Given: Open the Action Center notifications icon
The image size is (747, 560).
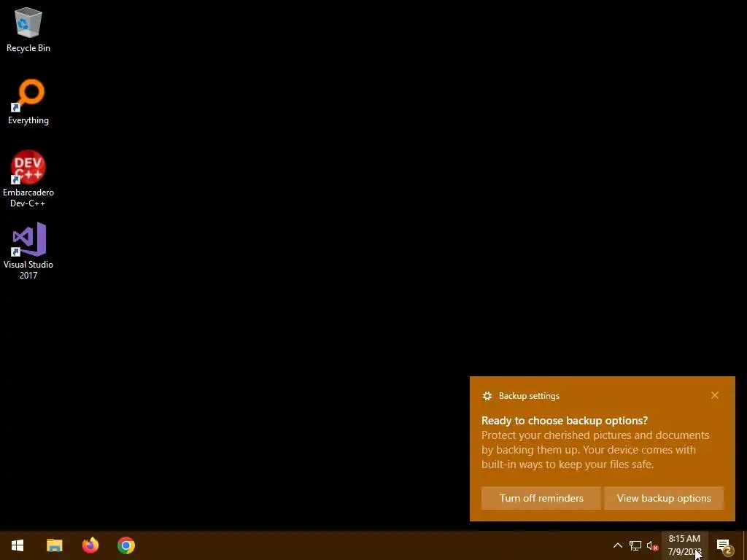Looking at the screenshot, I should [724, 545].
